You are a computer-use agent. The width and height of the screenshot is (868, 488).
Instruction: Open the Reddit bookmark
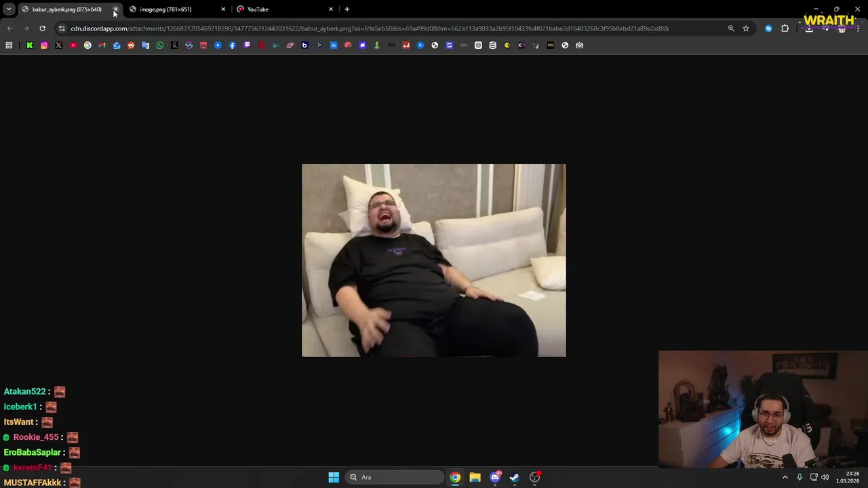[x=131, y=45]
